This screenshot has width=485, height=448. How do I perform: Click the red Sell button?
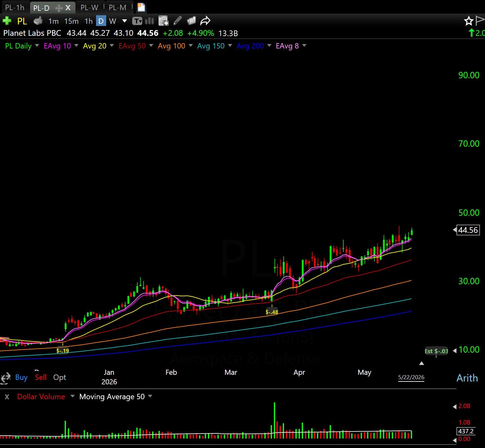click(x=41, y=377)
